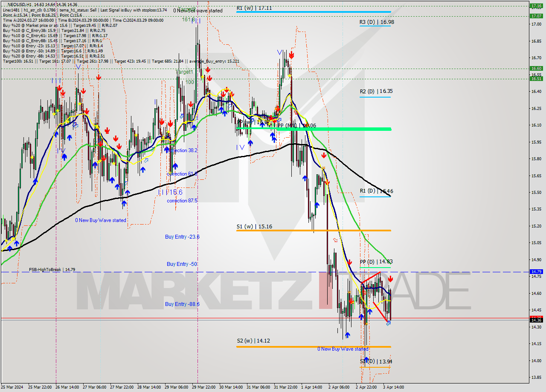
Task: Click the 15.05 price scale value
Action: 536,243
